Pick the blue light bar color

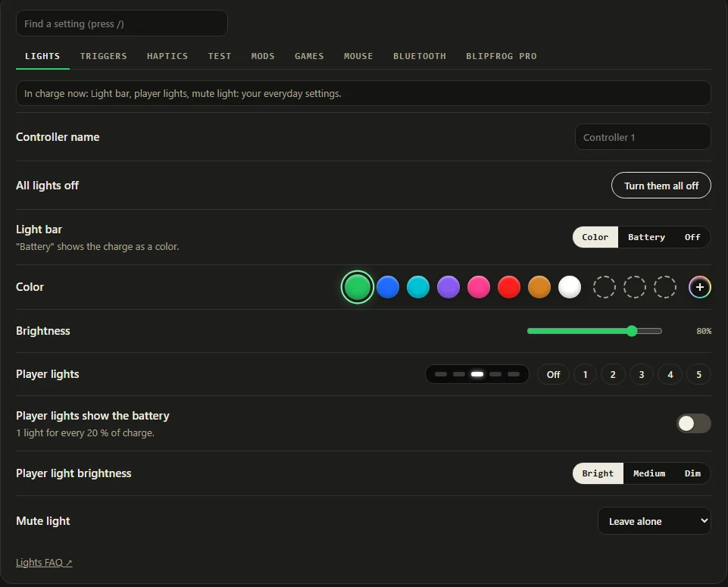(388, 287)
